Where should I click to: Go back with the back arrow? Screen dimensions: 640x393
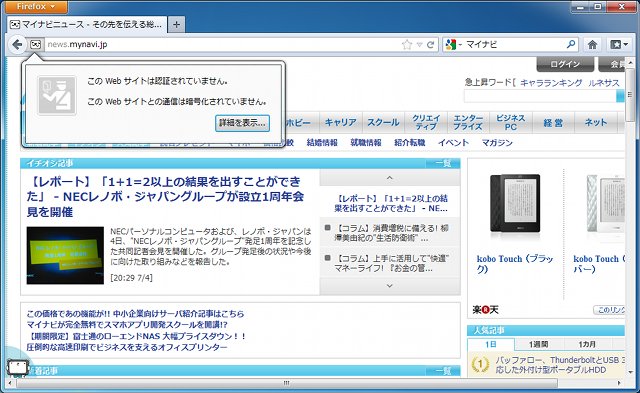coord(17,44)
